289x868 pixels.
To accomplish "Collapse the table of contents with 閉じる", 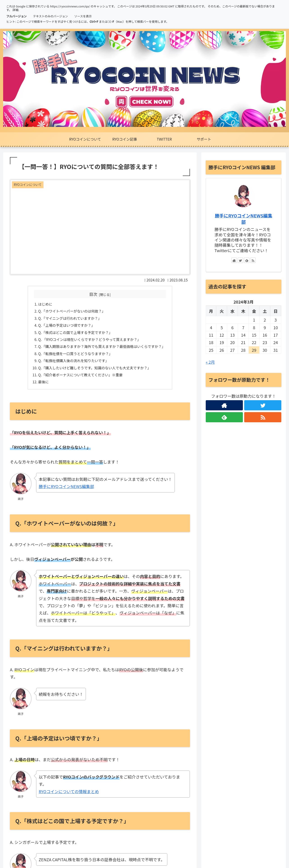I will [x=105, y=295].
